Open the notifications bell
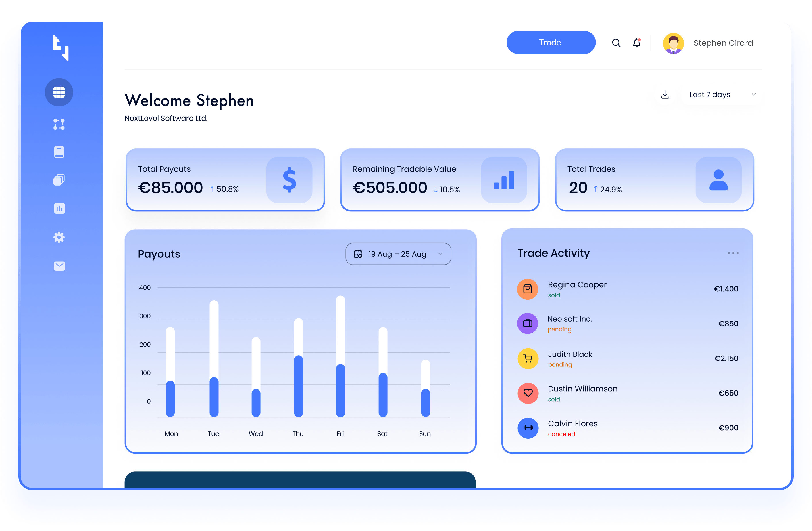This screenshot has width=812, height=531. [x=636, y=43]
